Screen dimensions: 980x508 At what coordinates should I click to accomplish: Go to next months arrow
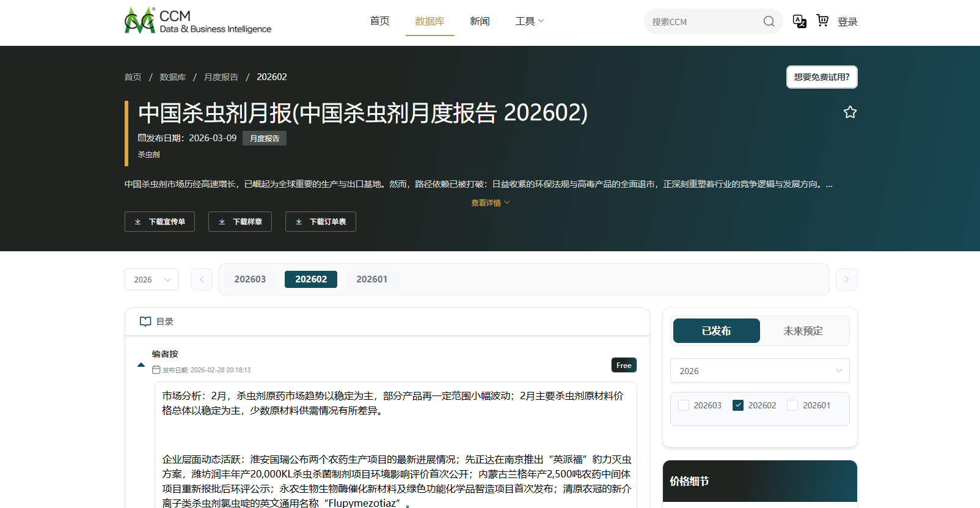[846, 279]
